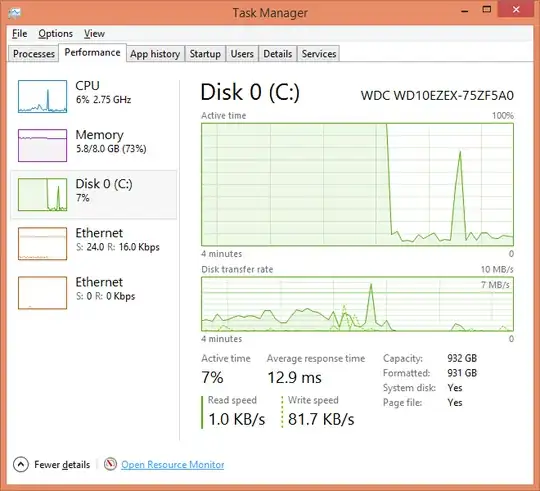This screenshot has height=491, width=540.
Task: Select the Disk 0 (C:) sidebar thumbnail
Action: coord(42,195)
